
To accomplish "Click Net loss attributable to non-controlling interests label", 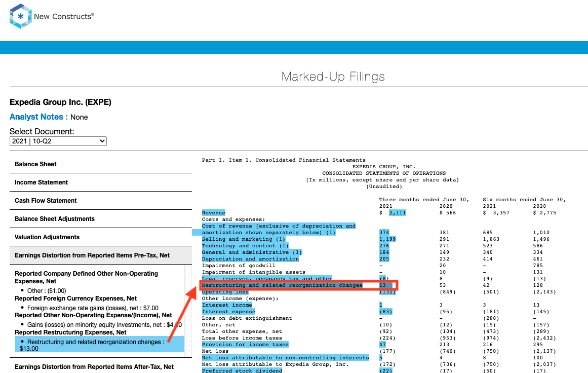I will (x=285, y=358).
